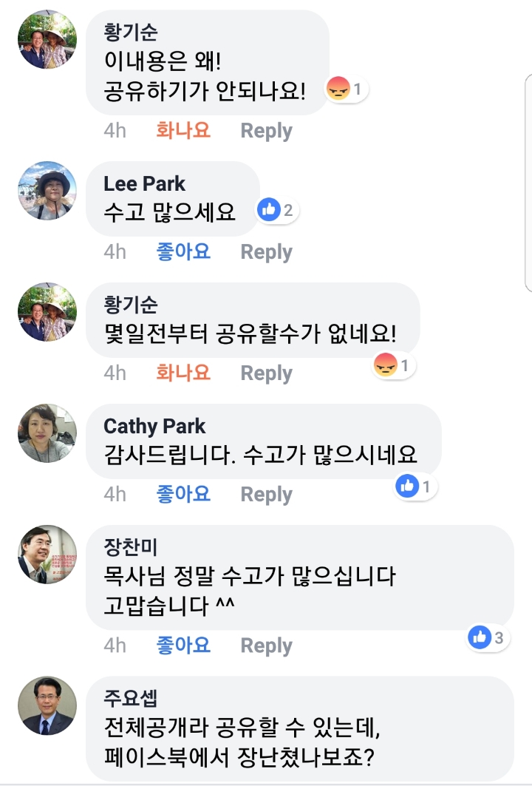Open 주요셉's profile picture
The image size is (532, 786).
[47, 705]
